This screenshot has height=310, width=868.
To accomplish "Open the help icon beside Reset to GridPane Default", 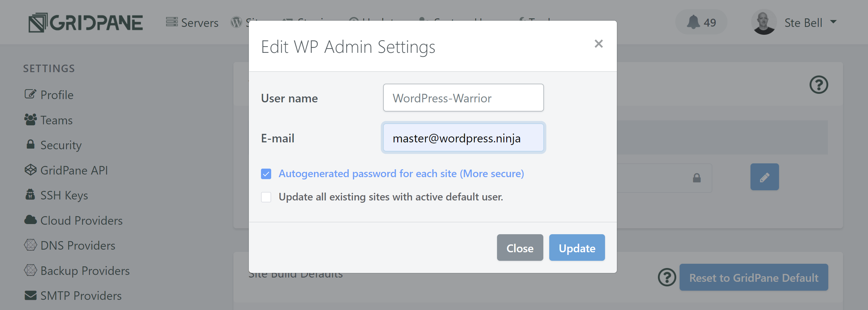I will pyautogui.click(x=667, y=277).
